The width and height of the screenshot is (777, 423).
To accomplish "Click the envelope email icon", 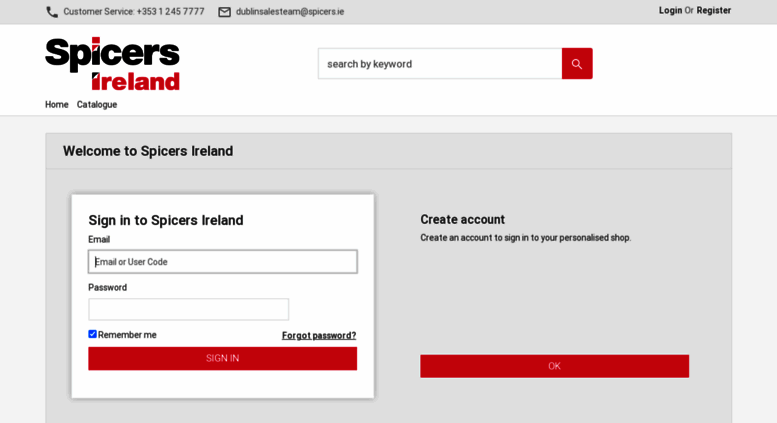I will coord(224,12).
